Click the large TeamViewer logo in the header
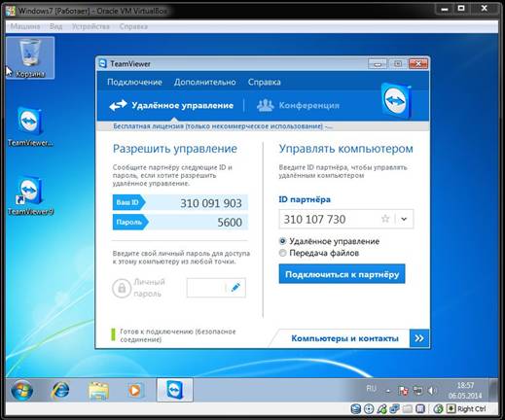 coord(396,101)
